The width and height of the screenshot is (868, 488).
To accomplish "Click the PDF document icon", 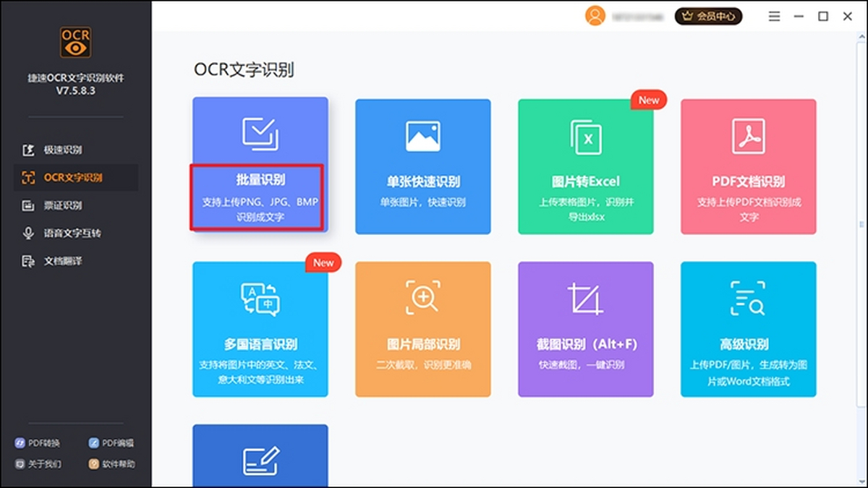I will (749, 136).
